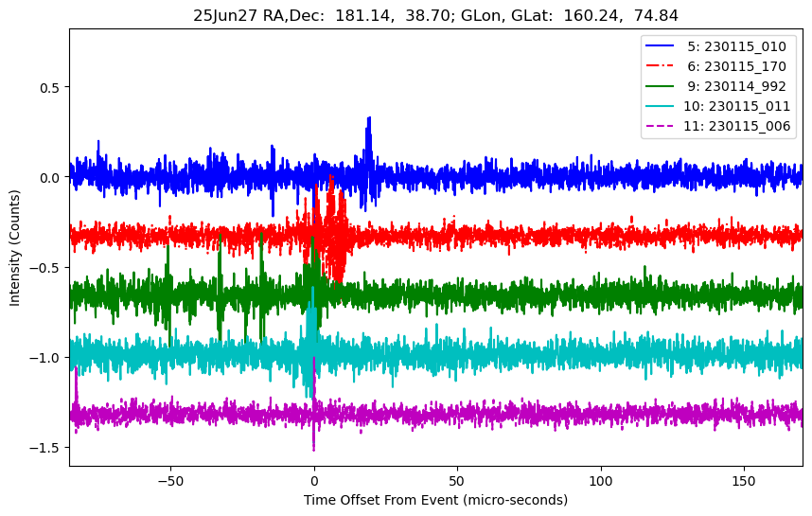Click the y-axis tick label 0.5
This screenshot has width=812, height=516.
pos(51,87)
